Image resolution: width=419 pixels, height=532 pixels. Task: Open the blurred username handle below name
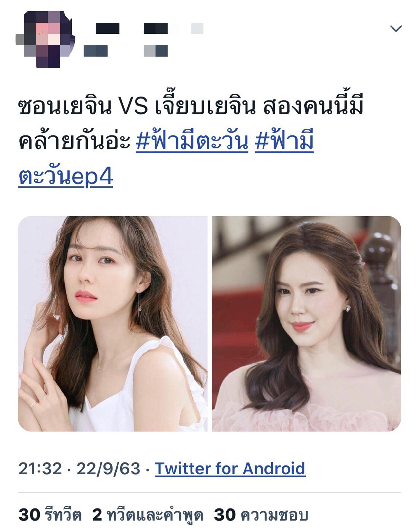click(126, 51)
